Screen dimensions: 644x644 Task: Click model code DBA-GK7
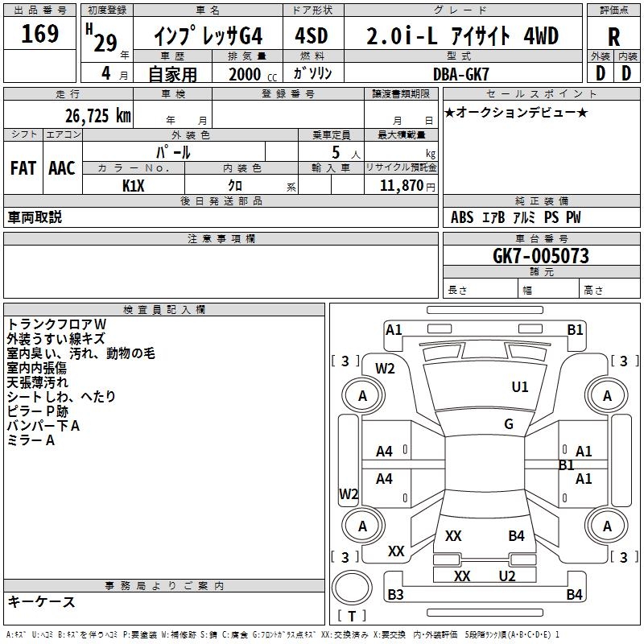(x=461, y=74)
